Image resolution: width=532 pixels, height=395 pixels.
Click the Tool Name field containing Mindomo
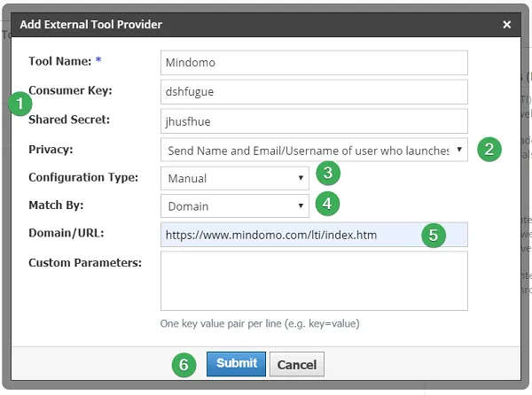click(314, 63)
